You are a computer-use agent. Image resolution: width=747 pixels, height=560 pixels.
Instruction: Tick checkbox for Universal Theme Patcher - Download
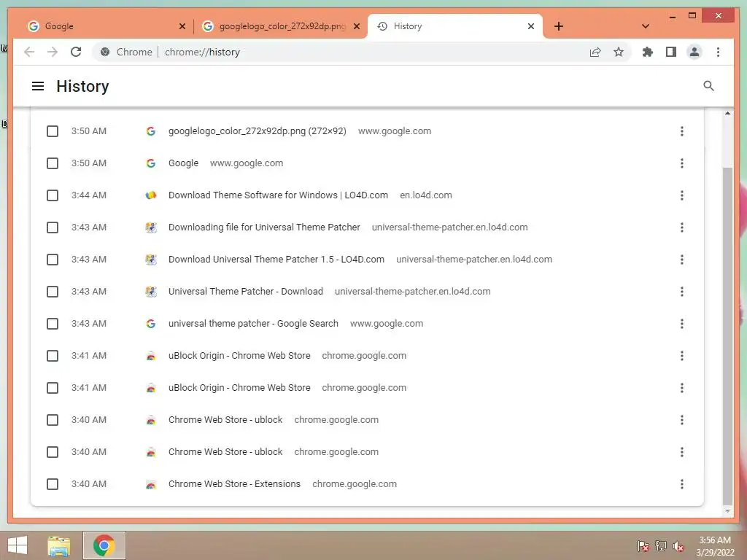point(53,292)
